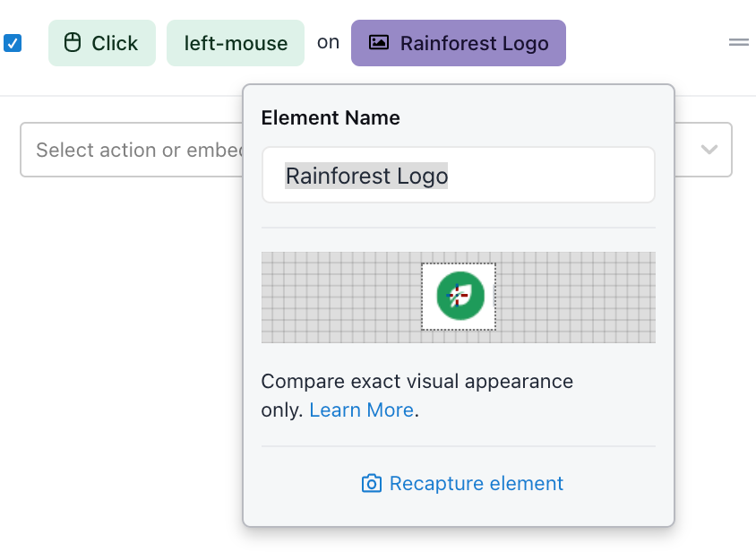Click the Rainforest logo screenshot thumbnail
This screenshot has width=756, height=552.
click(x=459, y=297)
